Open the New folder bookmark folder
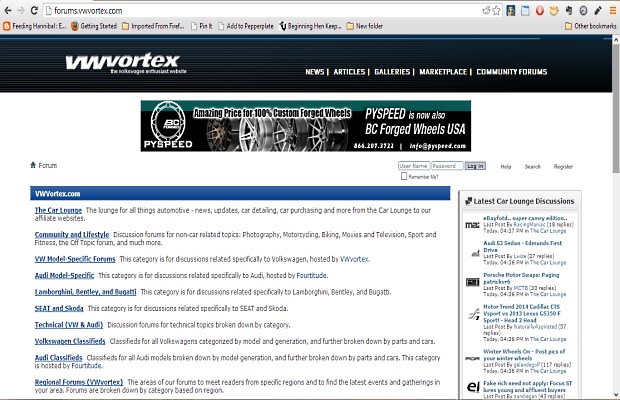The height and width of the screenshot is (400, 620). click(365, 26)
